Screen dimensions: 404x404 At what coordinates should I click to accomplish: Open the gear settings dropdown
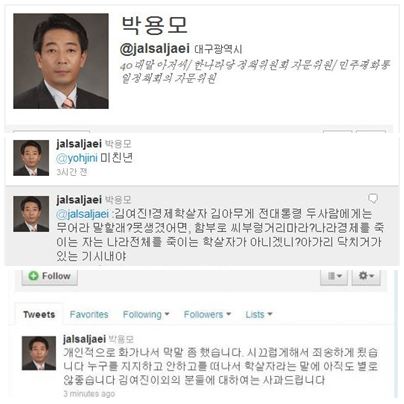pyautogui.click(x=366, y=276)
